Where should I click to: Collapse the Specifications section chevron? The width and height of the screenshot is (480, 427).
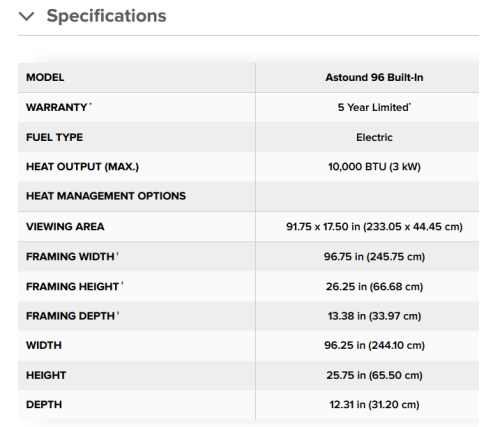click(27, 16)
